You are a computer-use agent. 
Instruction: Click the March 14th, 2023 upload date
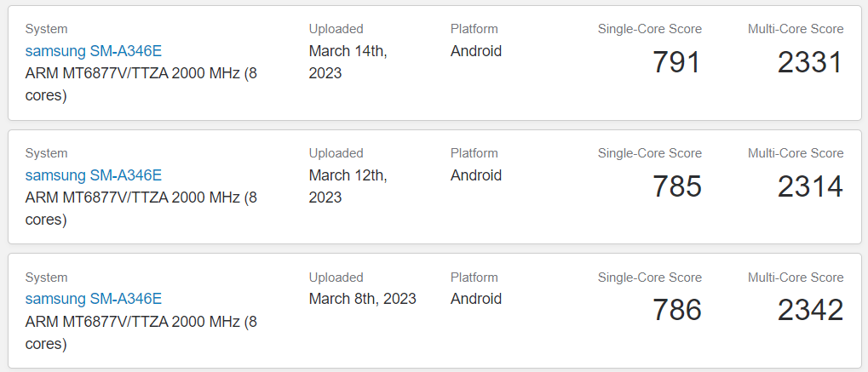(x=348, y=62)
